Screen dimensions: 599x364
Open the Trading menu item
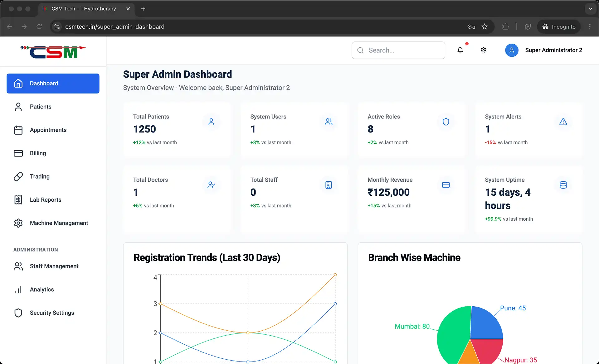click(53, 176)
